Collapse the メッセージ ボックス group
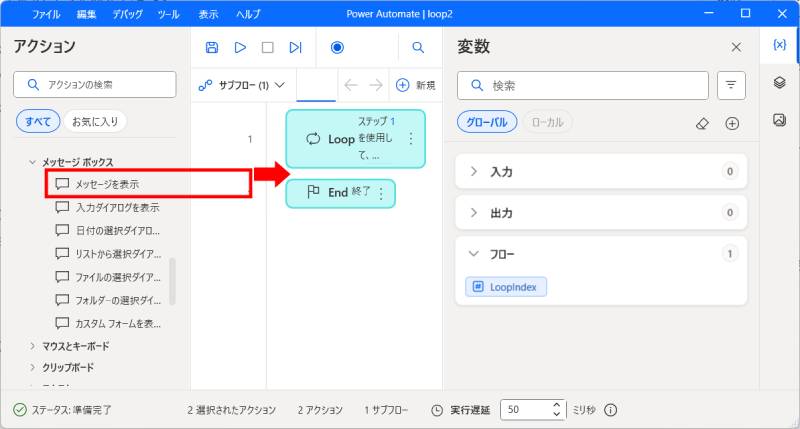 coord(33,162)
